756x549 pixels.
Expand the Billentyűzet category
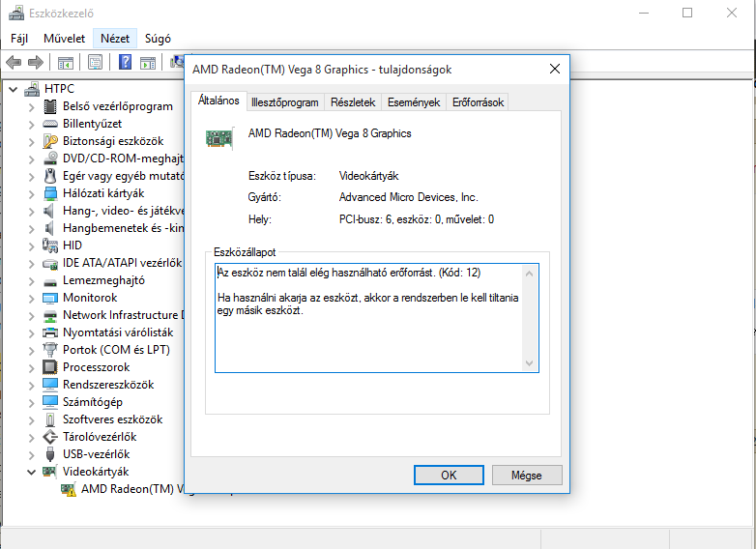[31, 125]
